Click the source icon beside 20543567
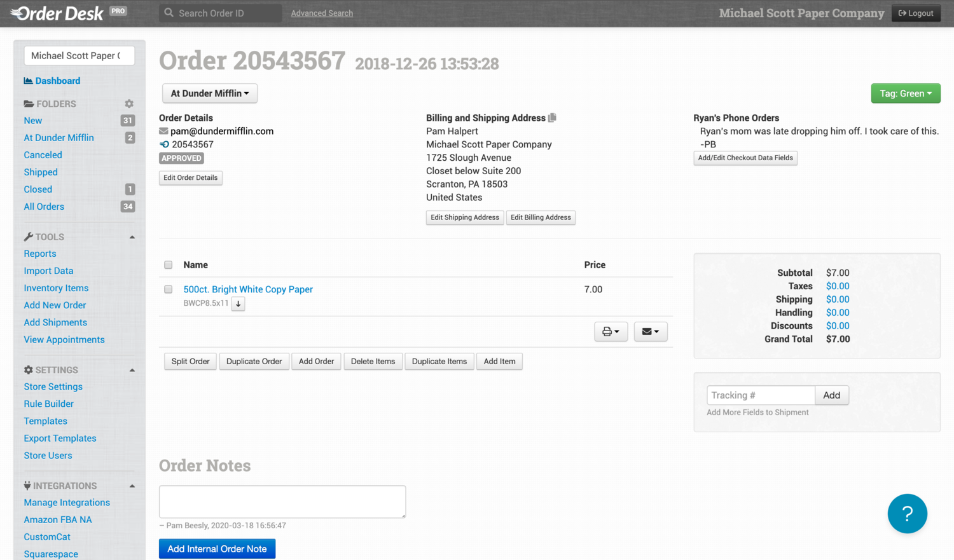 click(x=164, y=144)
